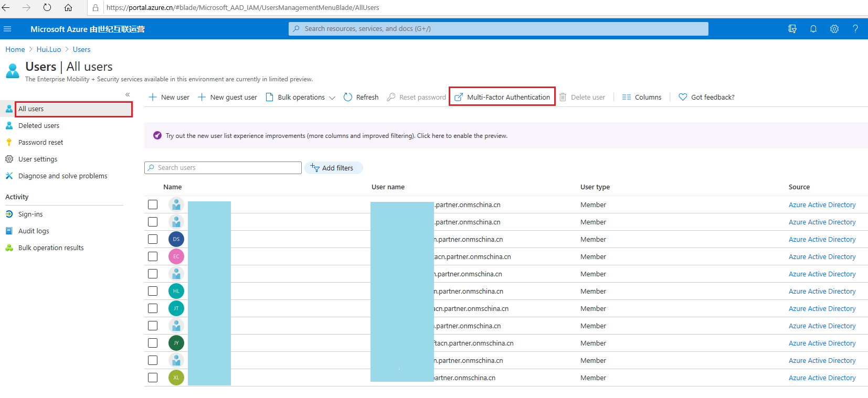Open portal settings gear icon
This screenshot has width=868, height=398.
click(834, 29)
